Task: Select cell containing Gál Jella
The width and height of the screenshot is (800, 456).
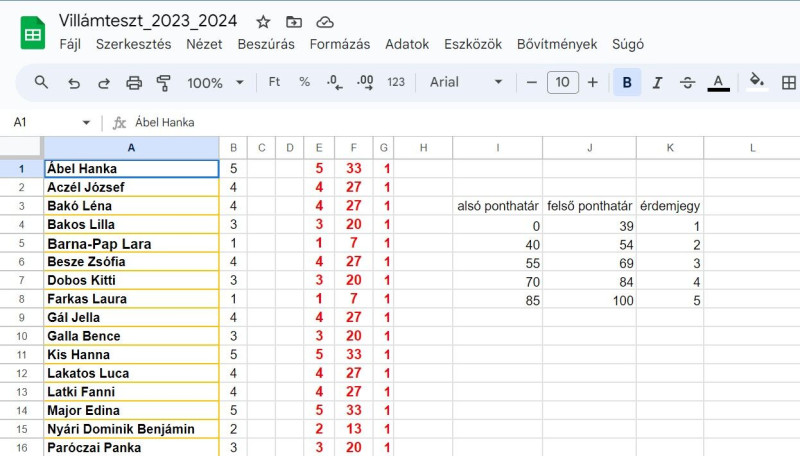Action: pyautogui.click(x=132, y=317)
